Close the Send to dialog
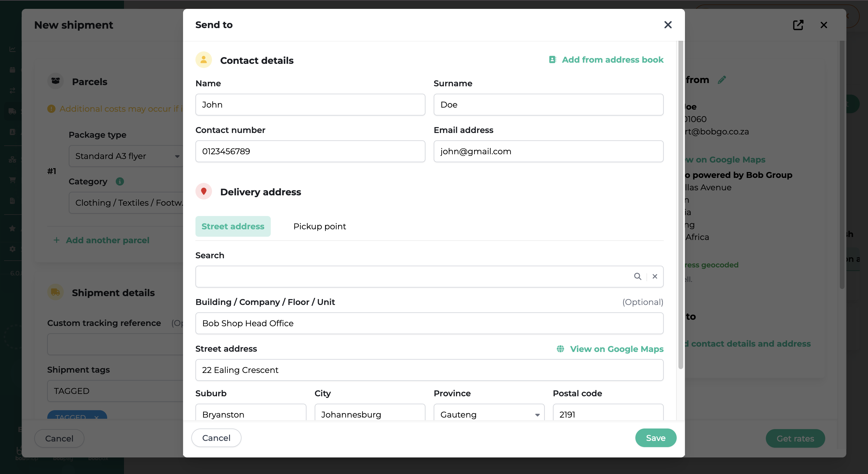Image resolution: width=868 pixels, height=474 pixels. pyautogui.click(x=668, y=25)
